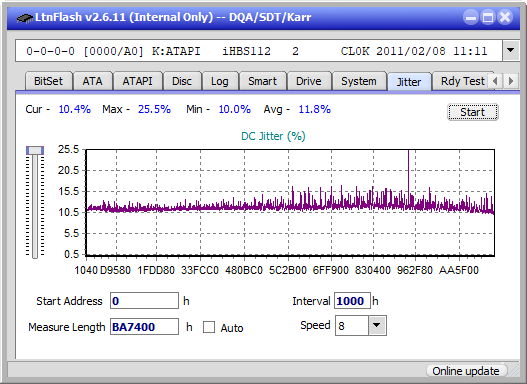
Task: Enable the Auto measure length checkbox
Action: (209, 327)
